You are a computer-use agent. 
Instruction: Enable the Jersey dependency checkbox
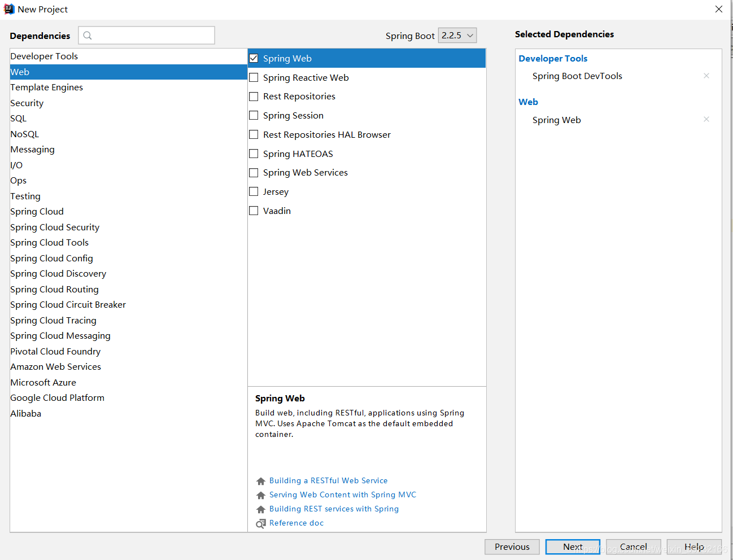254,191
